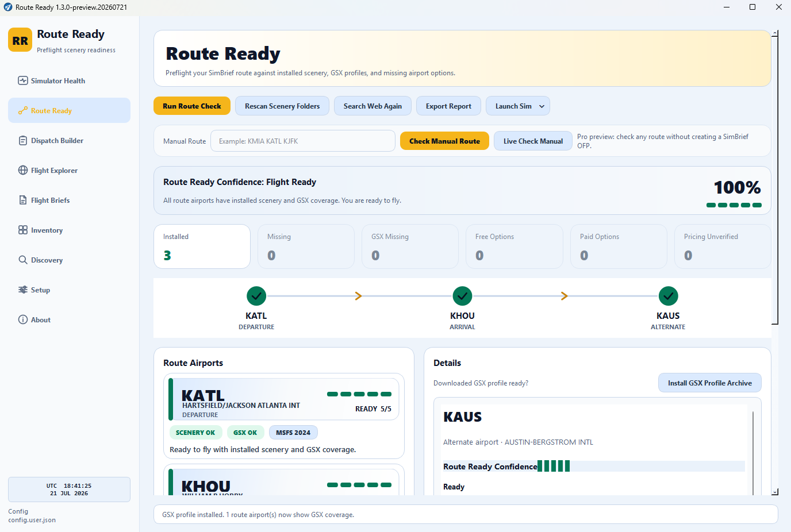This screenshot has height=532, width=791.
Task: Click the UTC clock panel
Action: point(69,489)
